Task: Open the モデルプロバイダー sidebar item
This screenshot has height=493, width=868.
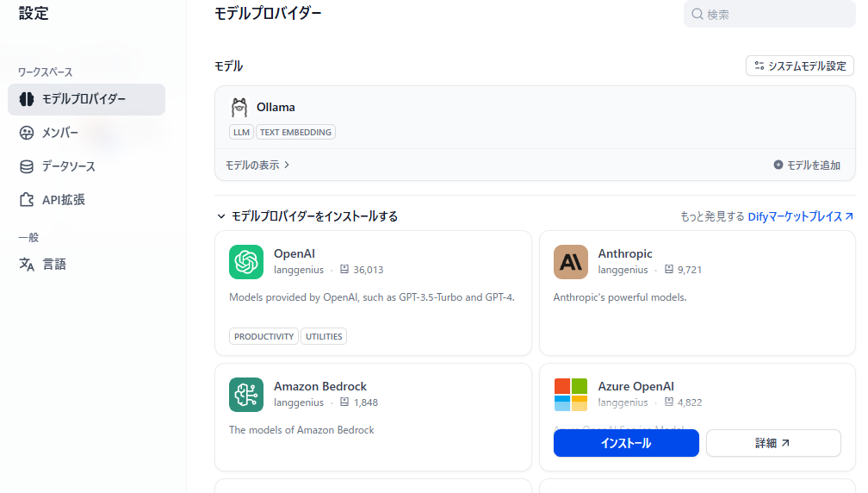Action: click(86, 99)
